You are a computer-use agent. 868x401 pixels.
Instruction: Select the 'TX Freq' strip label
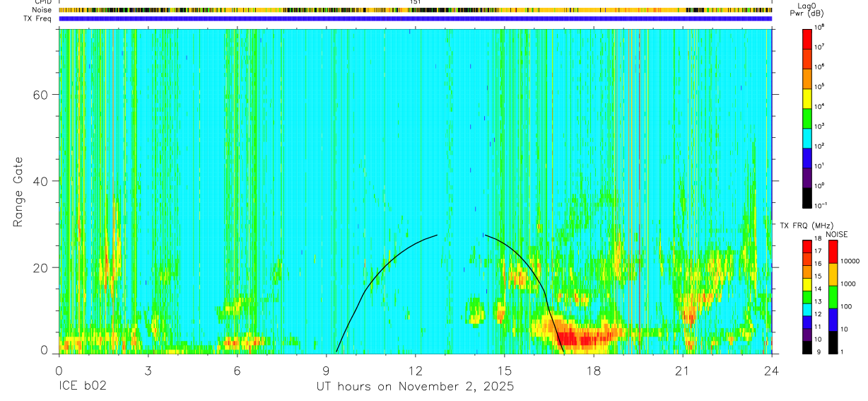pos(37,18)
